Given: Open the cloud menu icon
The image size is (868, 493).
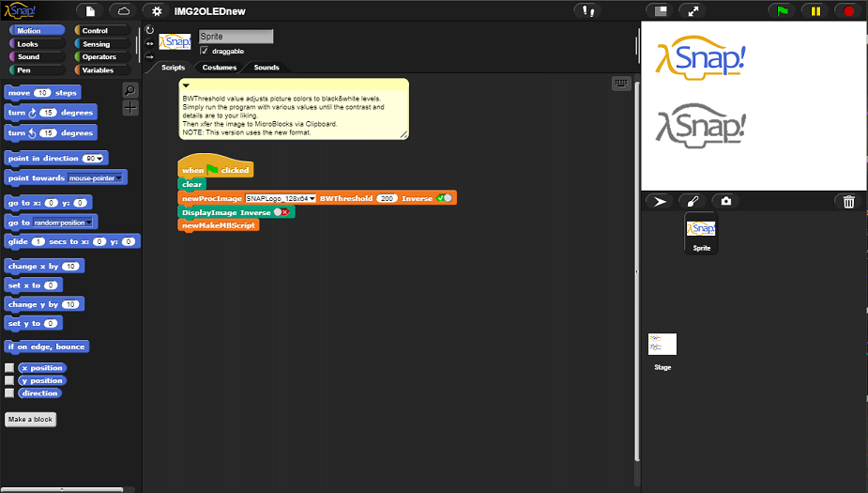Looking at the screenshot, I should click(124, 11).
